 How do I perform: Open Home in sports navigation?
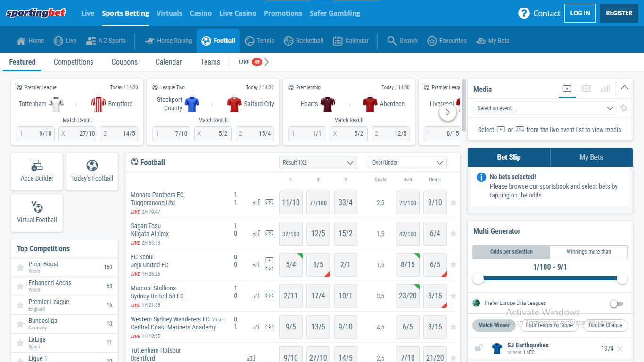click(30, 41)
